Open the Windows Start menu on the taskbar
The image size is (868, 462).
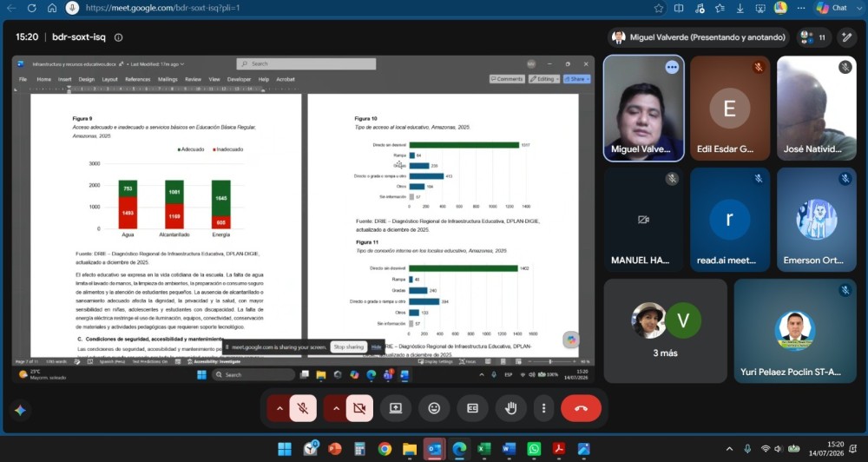(x=285, y=449)
